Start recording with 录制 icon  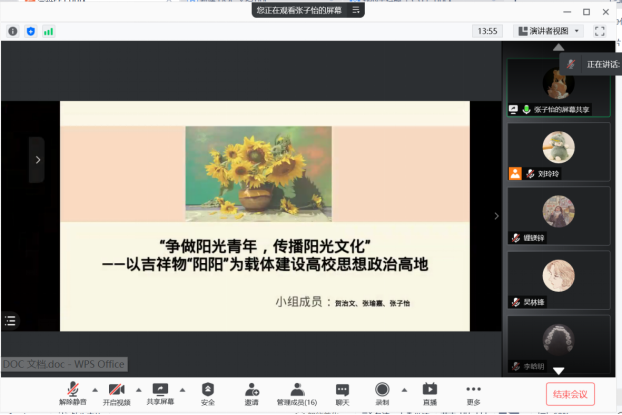tap(382, 389)
